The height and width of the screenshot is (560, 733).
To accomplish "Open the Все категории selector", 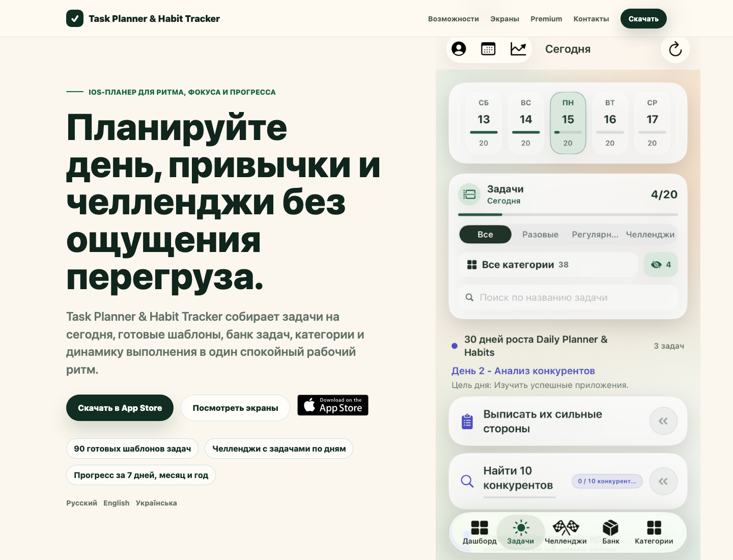I will pos(548,265).
